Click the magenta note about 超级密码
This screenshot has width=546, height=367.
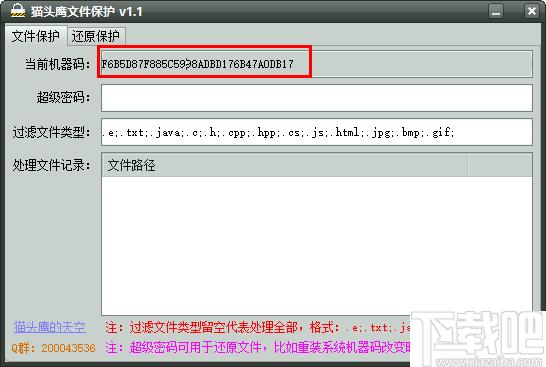[x=258, y=347]
